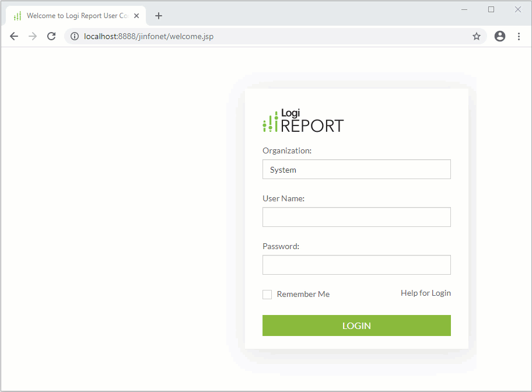Minimize the browser window
Viewport: 532px width, 392px height.
point(464,9)
